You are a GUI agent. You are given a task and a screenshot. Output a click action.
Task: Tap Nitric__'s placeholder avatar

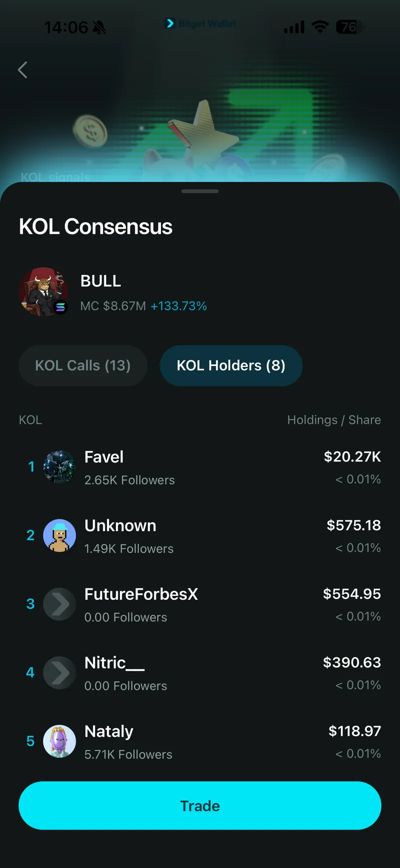[59, 672]
